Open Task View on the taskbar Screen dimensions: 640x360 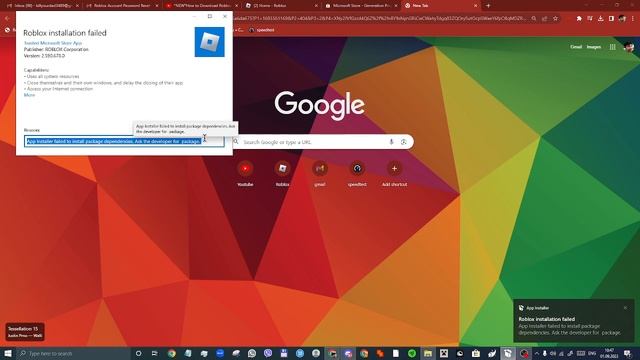[154, 353]
